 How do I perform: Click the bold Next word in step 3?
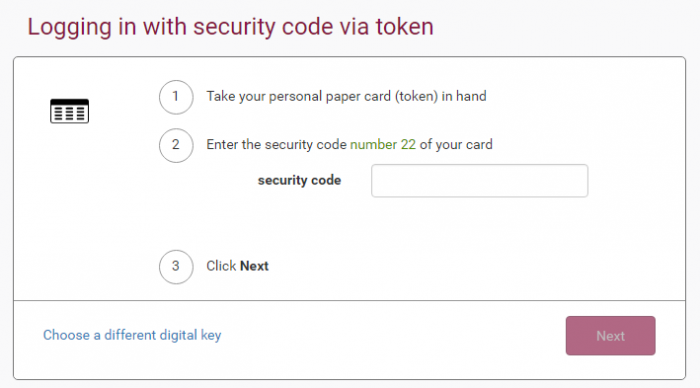(254, 266)
